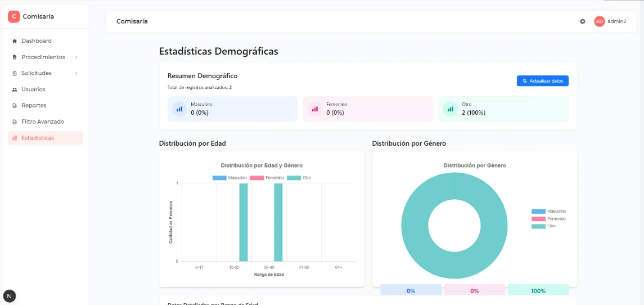The image size is (644, 305).
Task: Go to Usuarios in the sidebar
Action: (33, 89)
